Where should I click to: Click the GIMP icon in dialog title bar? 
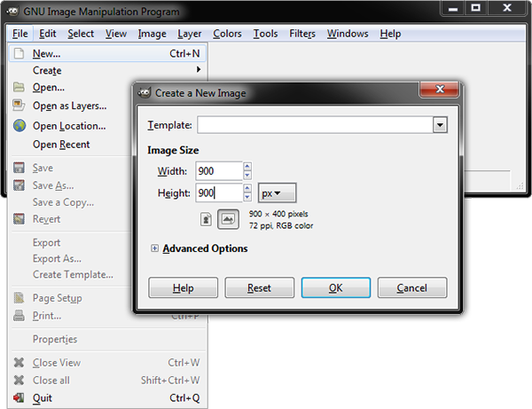(x=145, y=92)
